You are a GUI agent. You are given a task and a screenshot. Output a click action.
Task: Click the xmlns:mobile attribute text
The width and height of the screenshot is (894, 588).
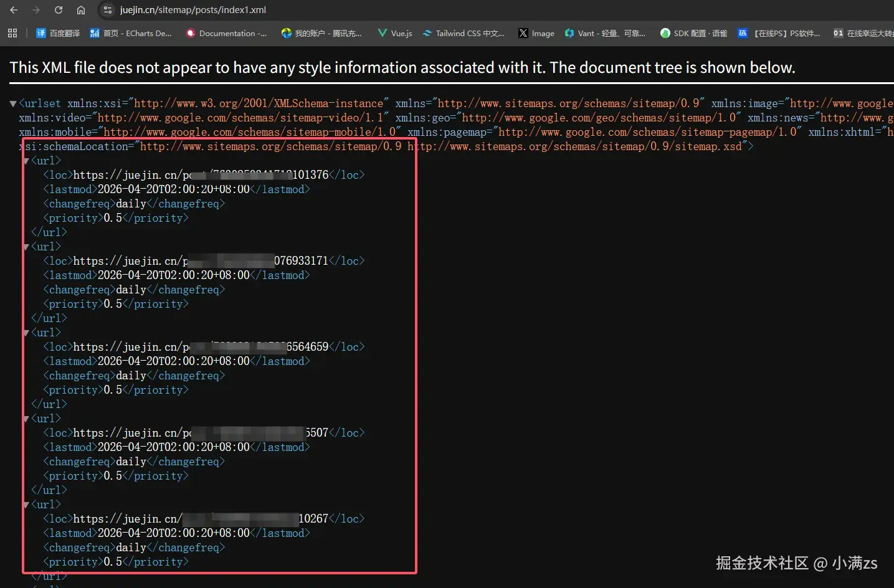click(210, 132)
